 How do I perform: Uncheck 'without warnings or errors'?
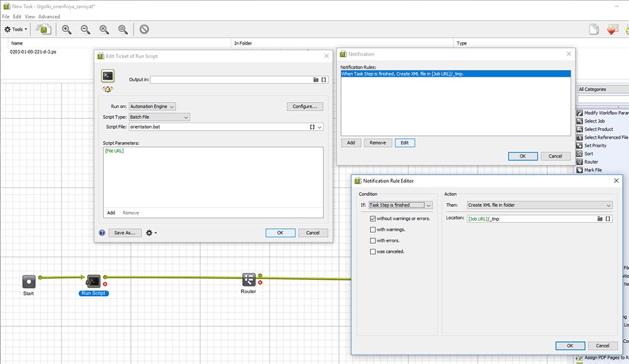373,219
